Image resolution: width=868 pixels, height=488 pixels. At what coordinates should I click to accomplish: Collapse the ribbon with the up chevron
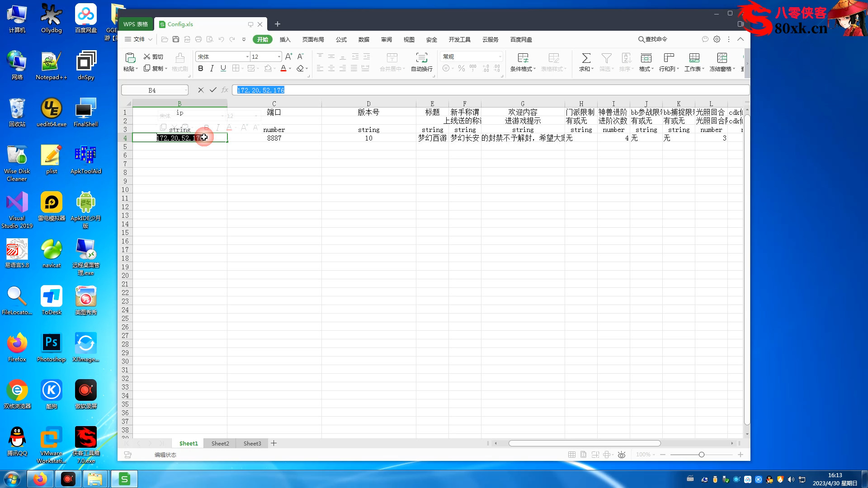coord(740,39)
